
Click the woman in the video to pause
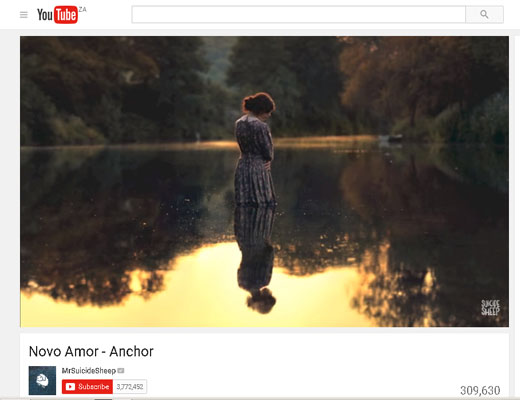point(255,148)
